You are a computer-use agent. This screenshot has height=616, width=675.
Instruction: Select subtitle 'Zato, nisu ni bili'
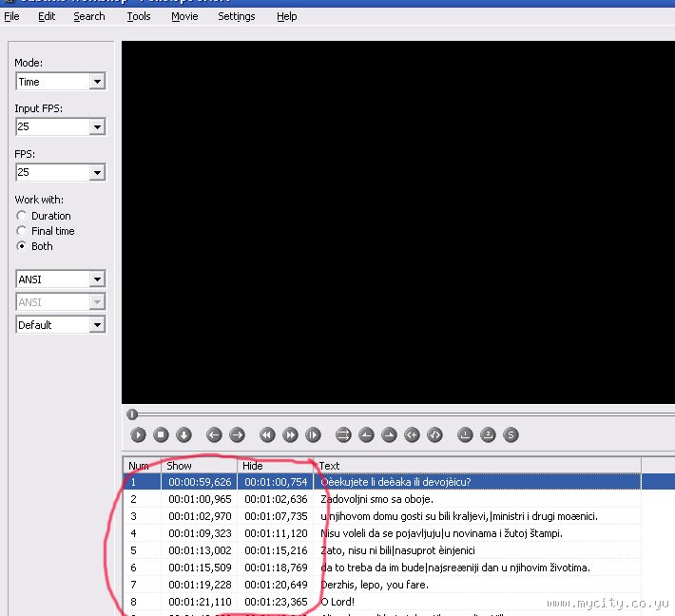coord(397,550)
